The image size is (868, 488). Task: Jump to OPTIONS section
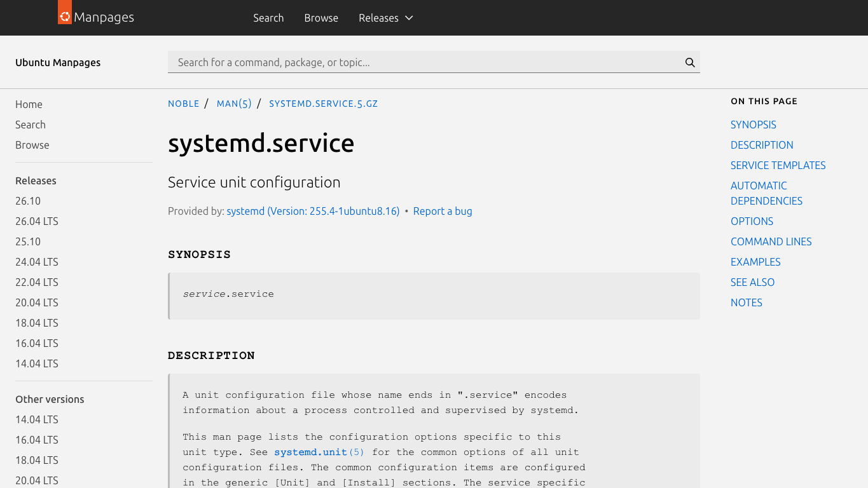coord(752,221)
